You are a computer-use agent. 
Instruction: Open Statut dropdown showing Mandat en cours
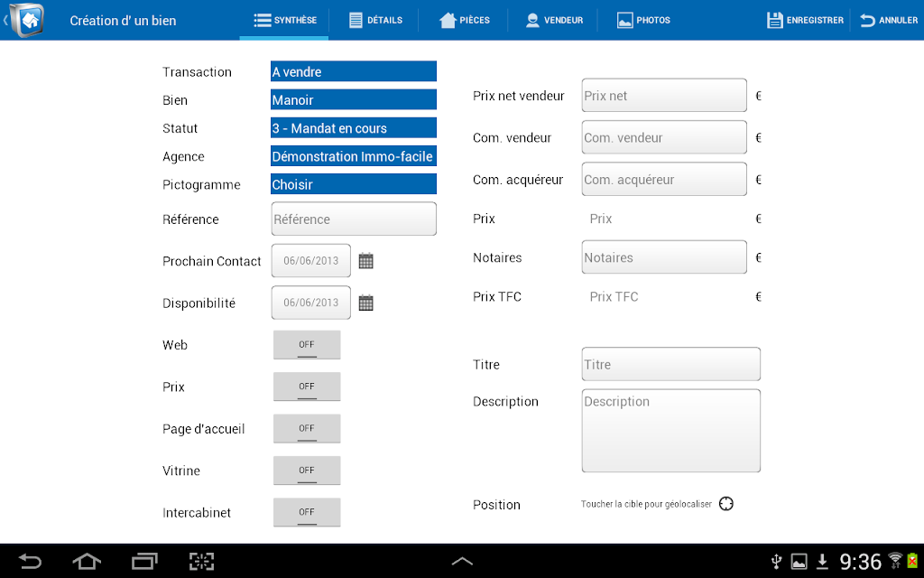pyautogui.click(x=354, y=128)
